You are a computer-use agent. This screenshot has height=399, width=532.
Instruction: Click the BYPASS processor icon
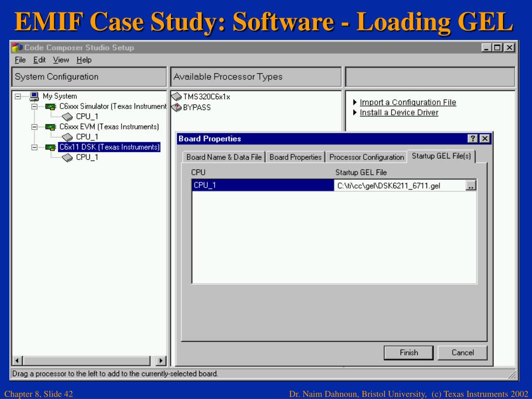click(x=177, y=108)
